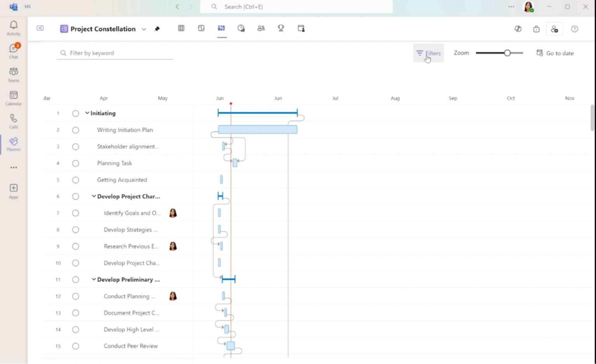Image resolution: width=596 pixels, height=364 pixels.
Task: Collapse the Initiating task group
Action: [x=87, y=113]
